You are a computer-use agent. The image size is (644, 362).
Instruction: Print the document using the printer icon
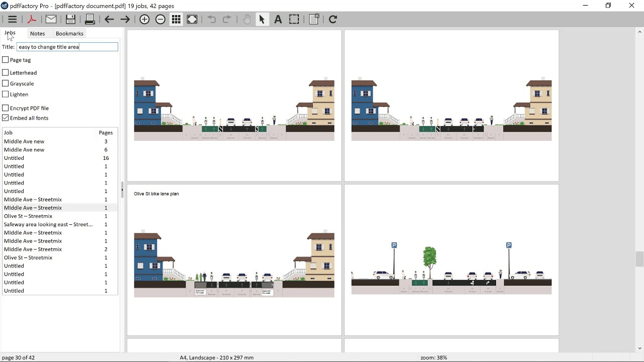click(90, 19)
